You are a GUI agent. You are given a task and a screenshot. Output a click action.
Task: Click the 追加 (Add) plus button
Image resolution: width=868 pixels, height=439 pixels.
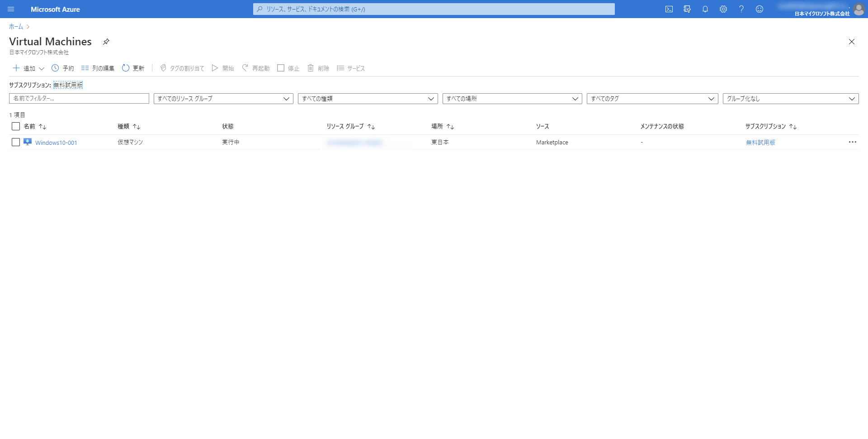pyautogui.click(x=24, y=68)
